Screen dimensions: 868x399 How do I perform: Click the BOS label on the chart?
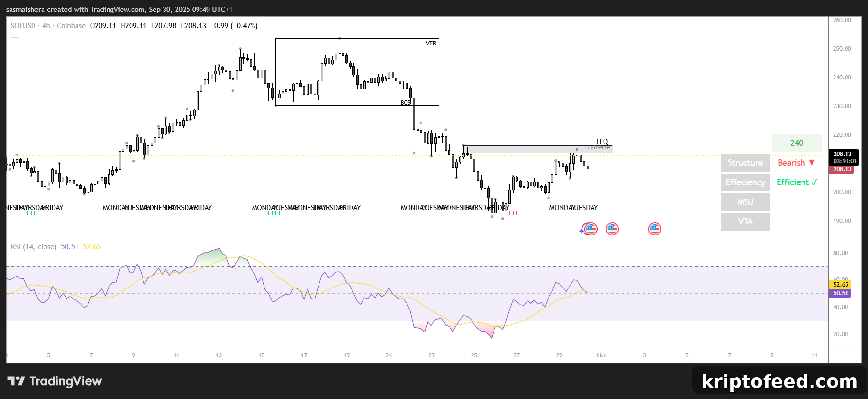click(406, 103)
